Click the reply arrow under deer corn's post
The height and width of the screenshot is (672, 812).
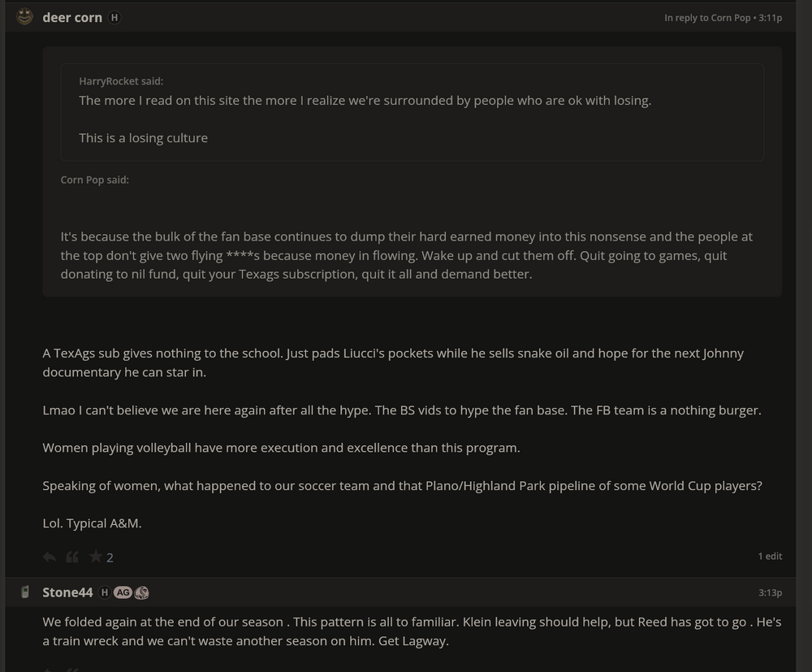[x=50, y=557]
